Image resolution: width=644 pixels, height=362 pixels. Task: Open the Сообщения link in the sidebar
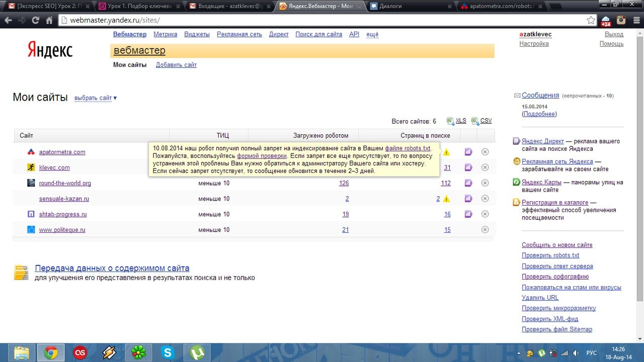coord(540,96)
